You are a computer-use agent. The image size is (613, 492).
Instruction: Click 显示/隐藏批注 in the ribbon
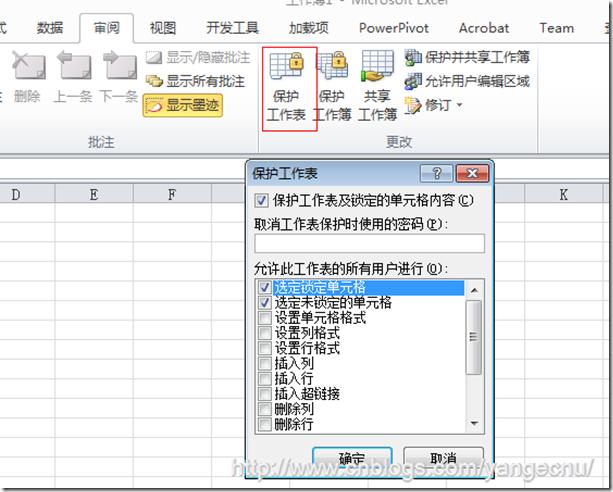click(x=197, y=57)
